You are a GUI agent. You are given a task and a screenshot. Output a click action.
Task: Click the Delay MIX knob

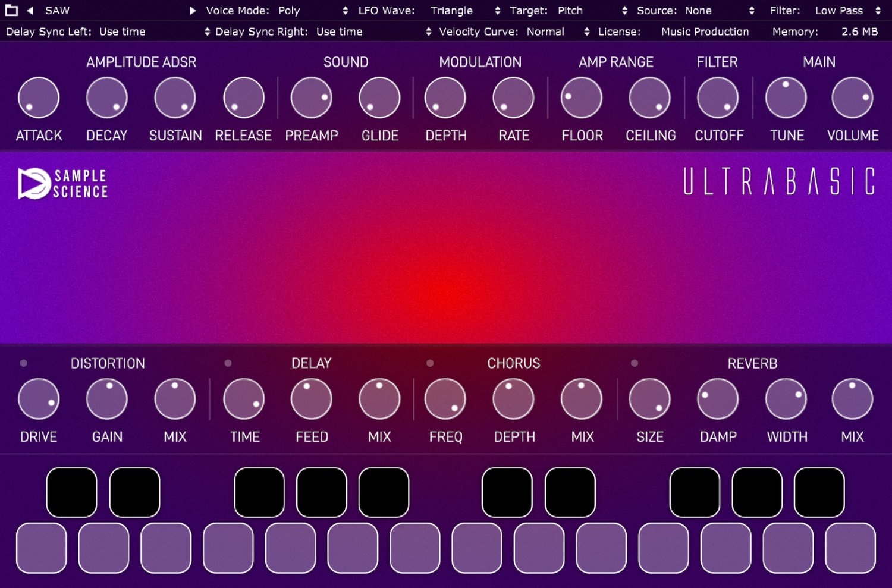point(379,399)
